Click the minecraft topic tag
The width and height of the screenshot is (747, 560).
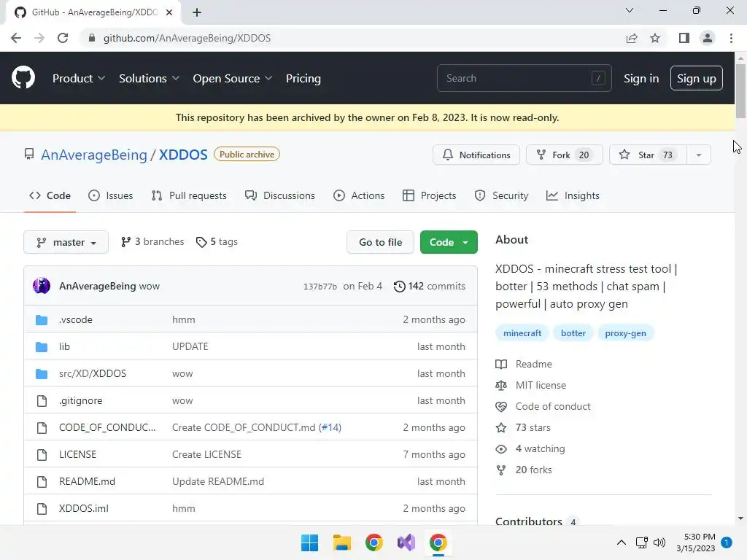coord(522,333)
